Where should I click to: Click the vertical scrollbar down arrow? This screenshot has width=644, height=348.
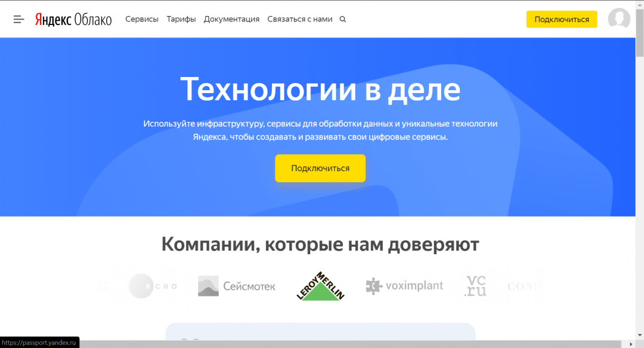[x=639, y=335]
